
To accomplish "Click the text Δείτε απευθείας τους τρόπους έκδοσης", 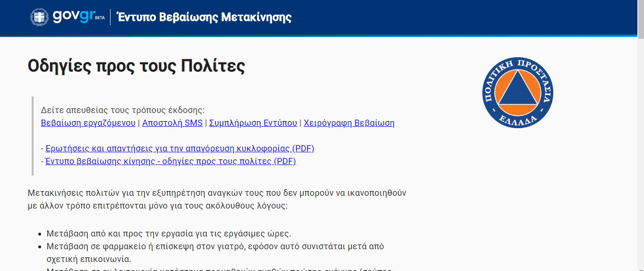I will tap(123, 110).
